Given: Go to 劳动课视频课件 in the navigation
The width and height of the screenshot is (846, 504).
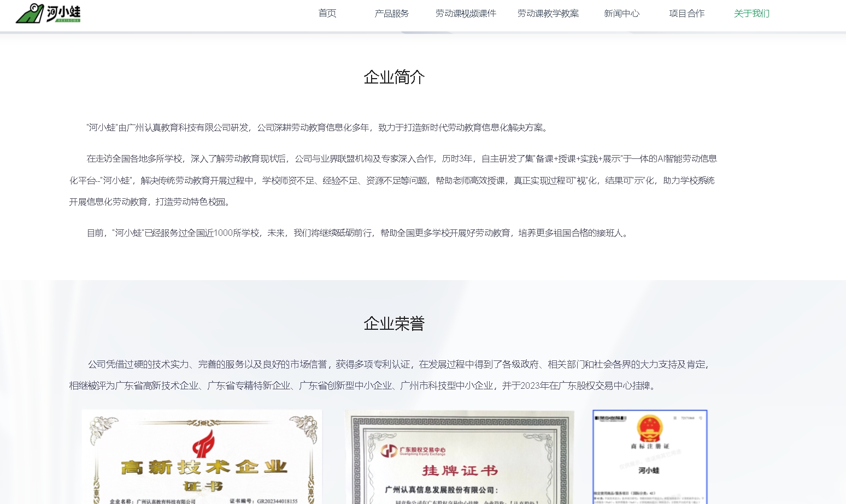Looking at the screenshot, I should pyautogui.click(x=466, y=13).
